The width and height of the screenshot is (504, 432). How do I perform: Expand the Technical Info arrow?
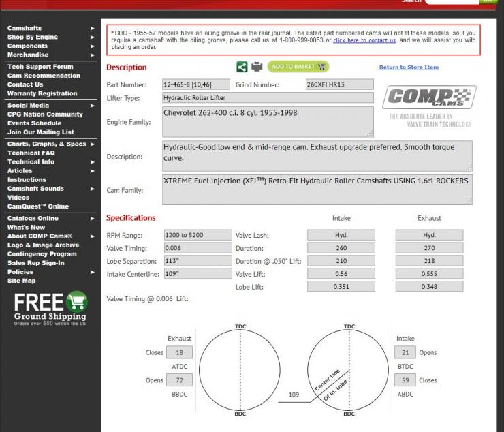pos(92,162)
